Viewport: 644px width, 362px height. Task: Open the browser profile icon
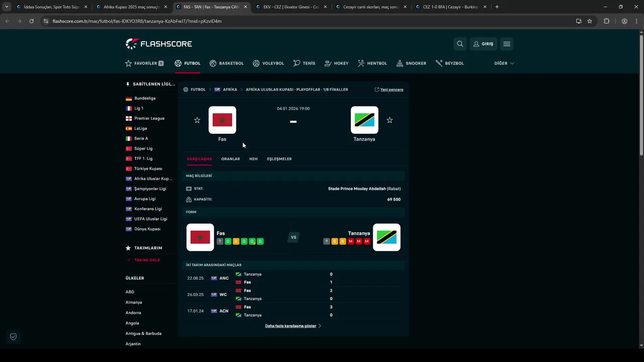tap(624, 21)
